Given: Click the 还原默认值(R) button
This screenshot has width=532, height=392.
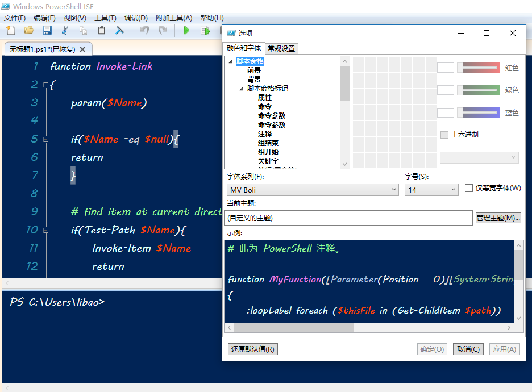Looking at the screenshot, I should click(x=253, y=349).
